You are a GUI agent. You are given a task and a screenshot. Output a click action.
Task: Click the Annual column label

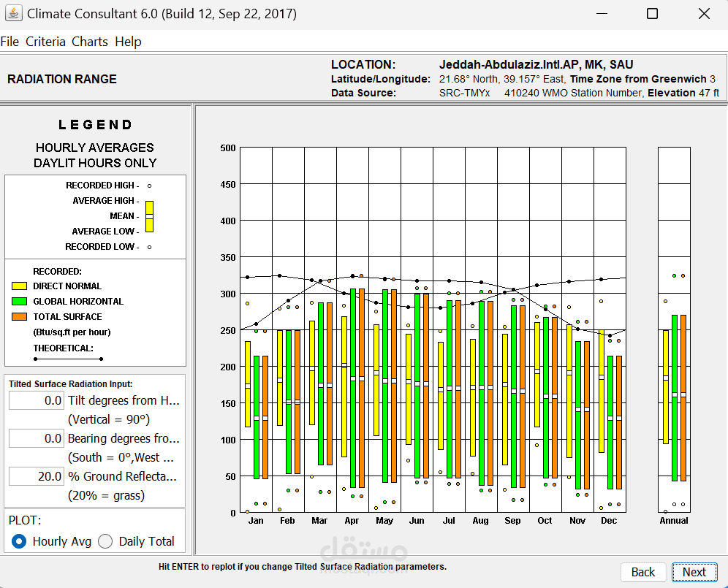(x=674, y=521)
